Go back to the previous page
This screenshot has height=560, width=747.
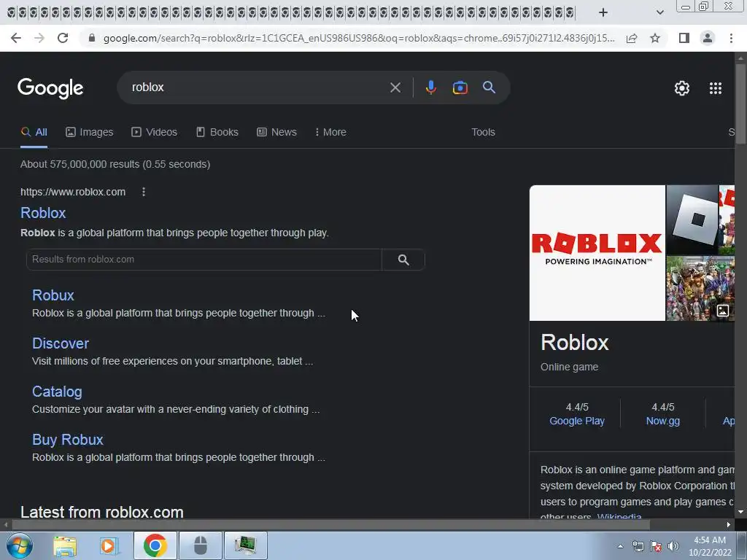(16, 38)
